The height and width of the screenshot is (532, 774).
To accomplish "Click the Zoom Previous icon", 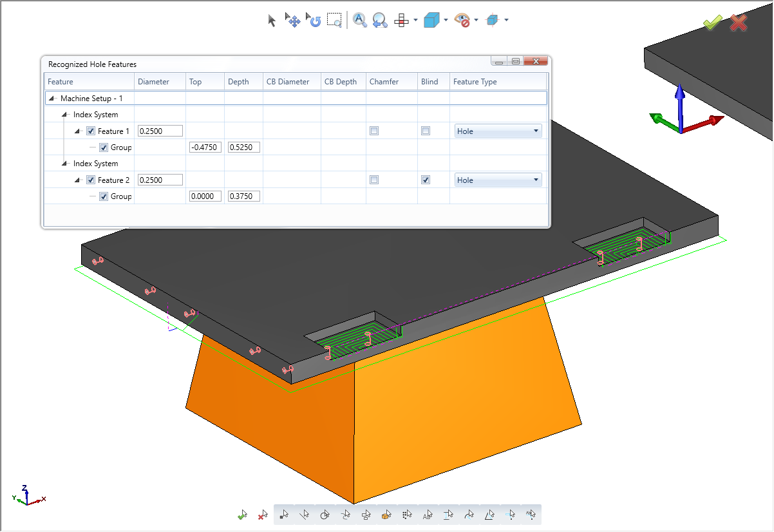I will point(379,20).
